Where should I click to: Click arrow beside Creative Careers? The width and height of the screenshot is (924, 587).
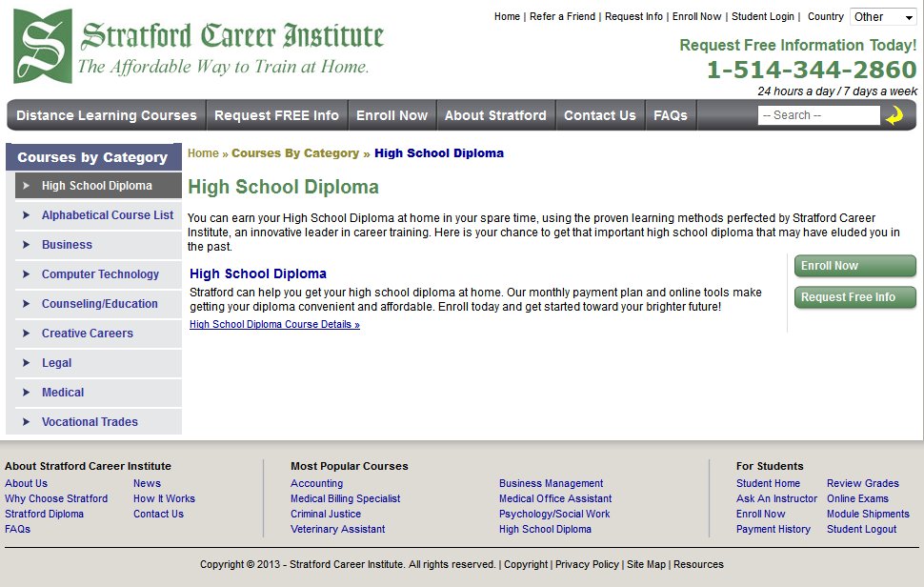coord(26,334)
